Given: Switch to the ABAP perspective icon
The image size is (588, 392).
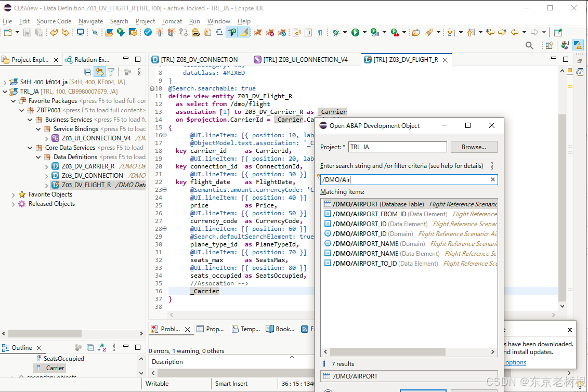Looking at the screenshot, I should click(578, 45).
